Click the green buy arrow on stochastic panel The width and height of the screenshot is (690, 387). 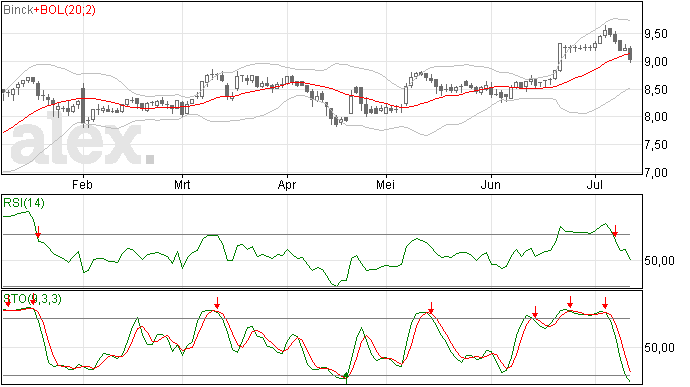pyautogui.click(x=346, y=377)
